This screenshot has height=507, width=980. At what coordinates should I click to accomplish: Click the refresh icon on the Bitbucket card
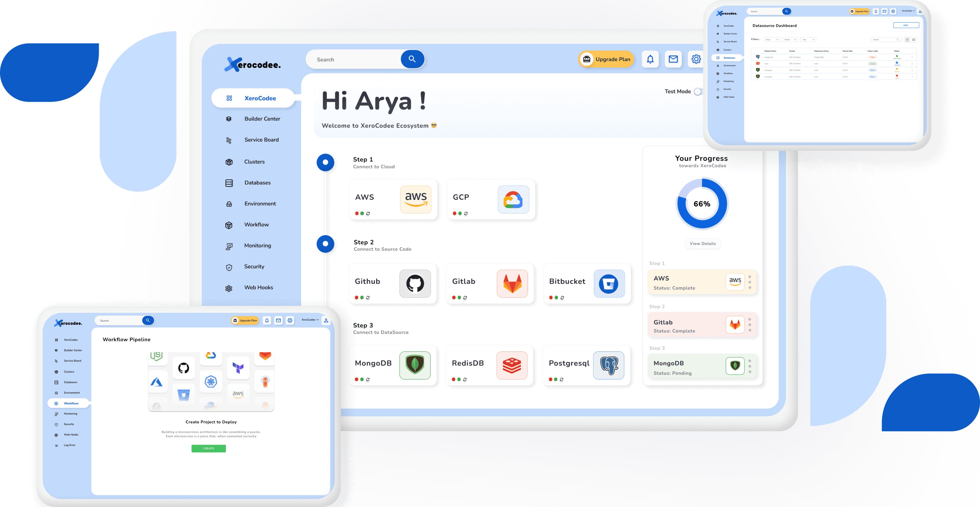(562, 298)
